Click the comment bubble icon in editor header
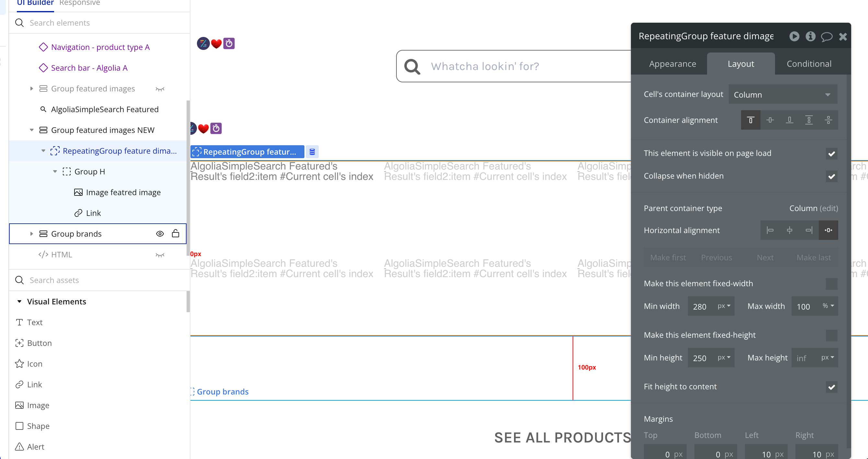Screen dimensions: 868x459 tap(826, 36)
